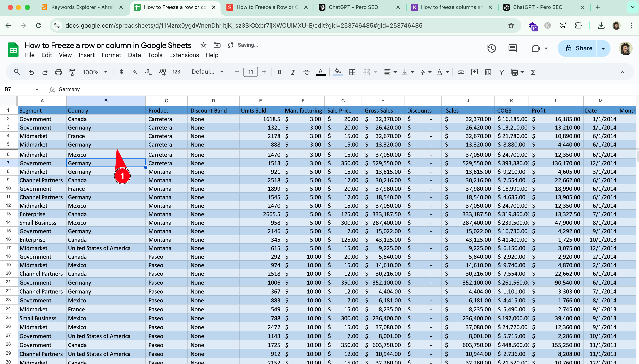Open the borders menu
The height and width of the screenshot is (364, 639).
[x=352, y=72]
